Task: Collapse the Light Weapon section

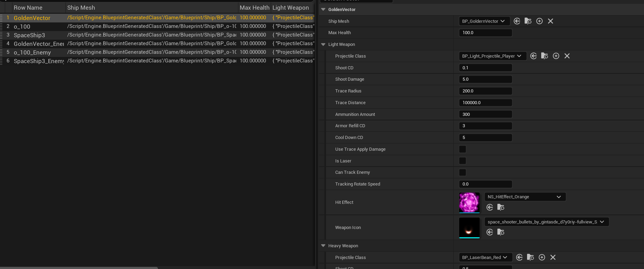Action: tap(323, 44)
